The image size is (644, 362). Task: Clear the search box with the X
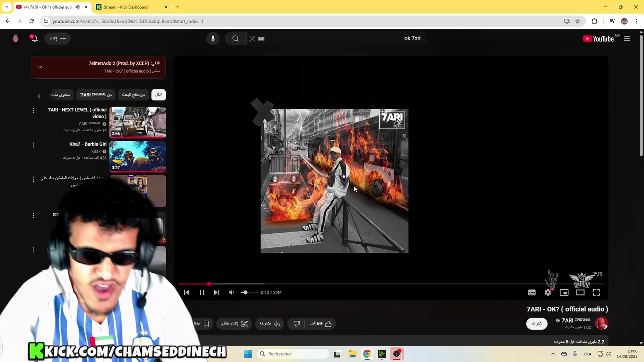click(252, 38)
